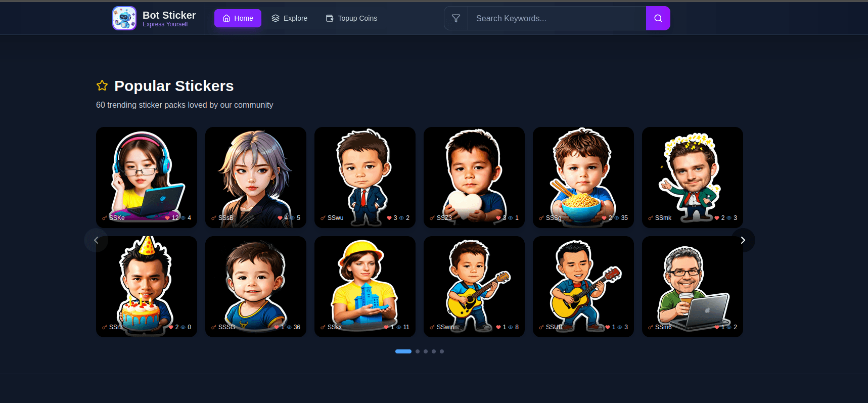Focus the Search Keywords input field
868x403 pixels.
pyautogui.click(x=557, y=18)
